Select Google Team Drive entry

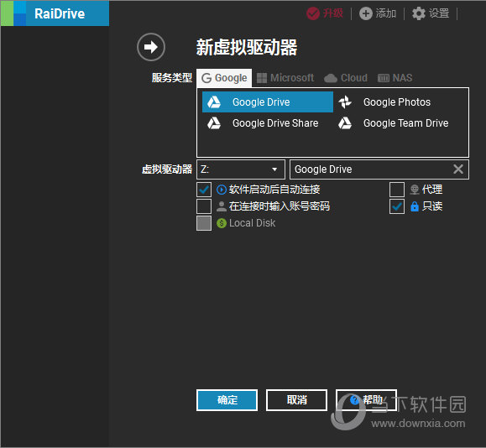click(399, 123)
